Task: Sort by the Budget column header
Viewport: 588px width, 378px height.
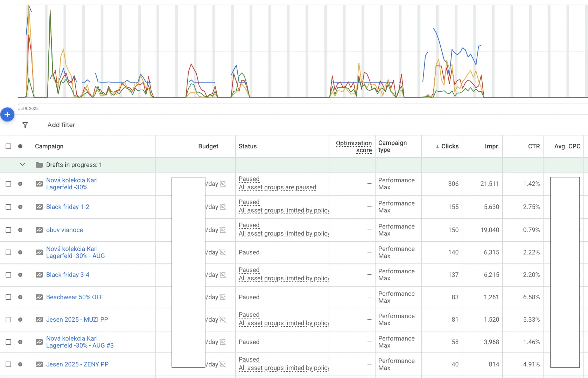Action: [x=208, y=146]
